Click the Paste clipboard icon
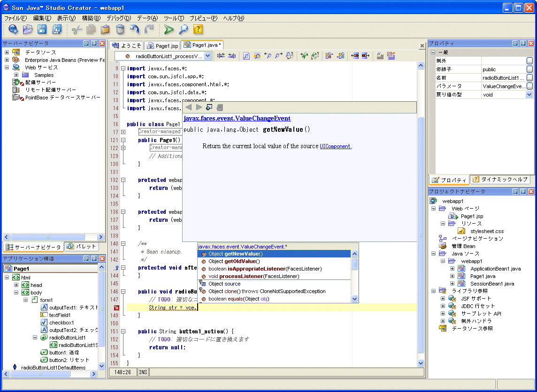 pyautogui.click(x=106, y=30)
